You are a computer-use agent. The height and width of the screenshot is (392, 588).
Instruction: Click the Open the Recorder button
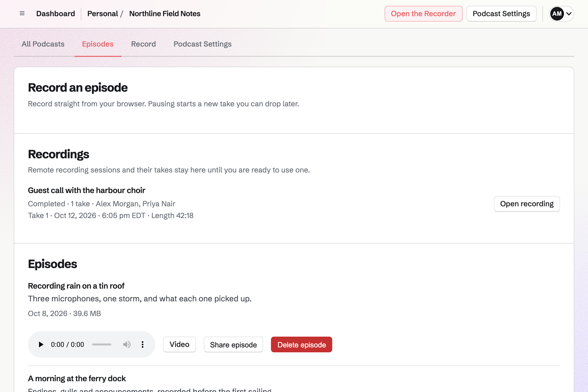pos(423,13)
